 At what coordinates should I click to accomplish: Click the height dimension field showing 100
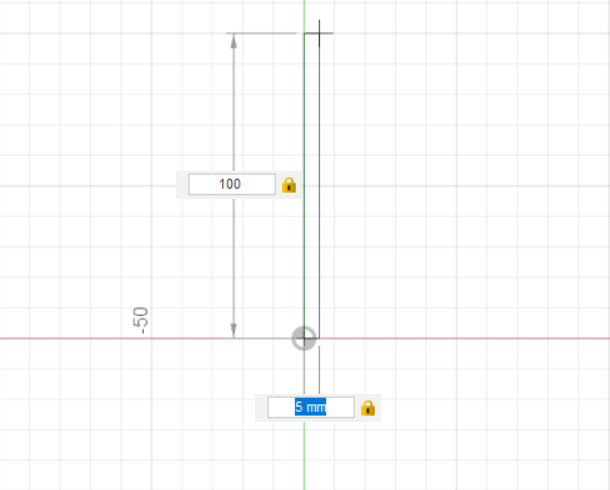pos(232,184)
